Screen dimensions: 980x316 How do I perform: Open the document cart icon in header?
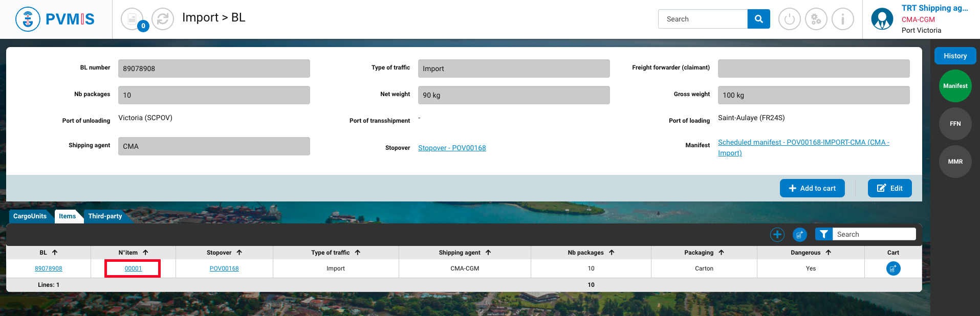132,19
